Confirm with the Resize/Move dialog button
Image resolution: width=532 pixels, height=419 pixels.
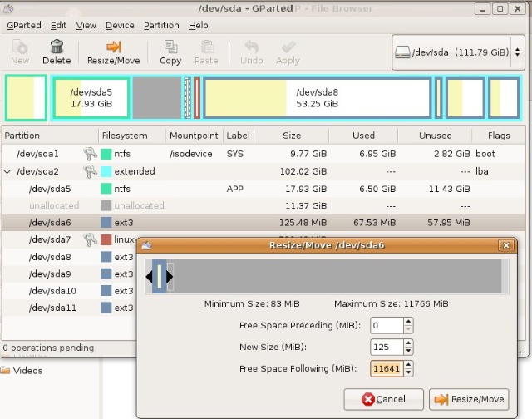point(469,399)
